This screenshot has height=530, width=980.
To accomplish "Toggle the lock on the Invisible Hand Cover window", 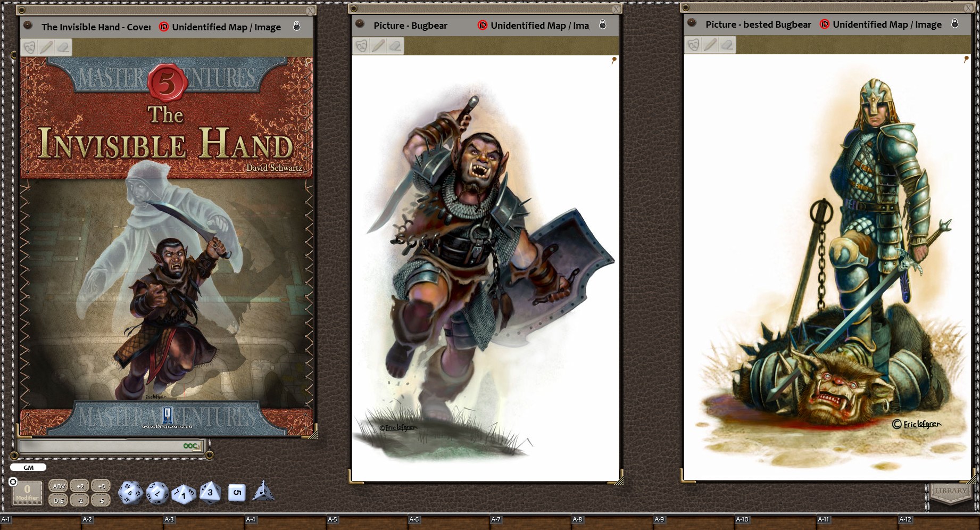I will click(x=297, y=26).
